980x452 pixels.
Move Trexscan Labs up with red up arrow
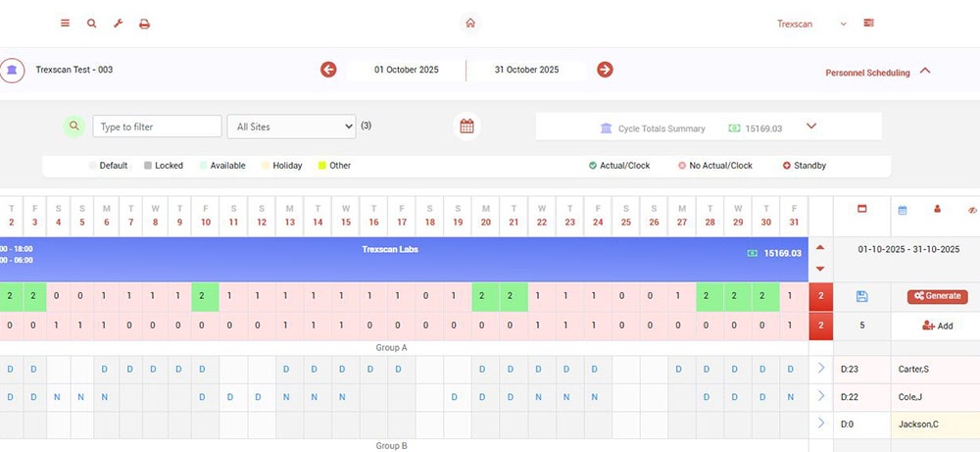(820, 247)
